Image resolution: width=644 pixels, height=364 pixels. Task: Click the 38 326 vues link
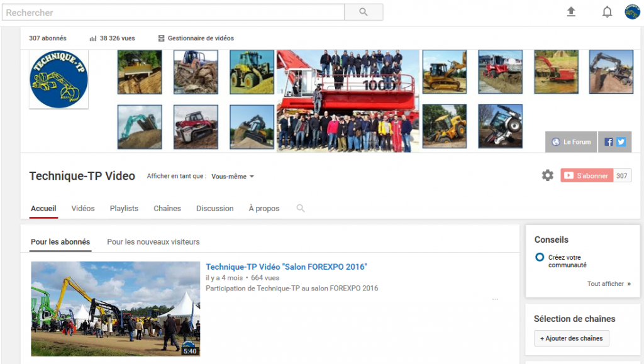pyautogui.click(x=117, y=38)
